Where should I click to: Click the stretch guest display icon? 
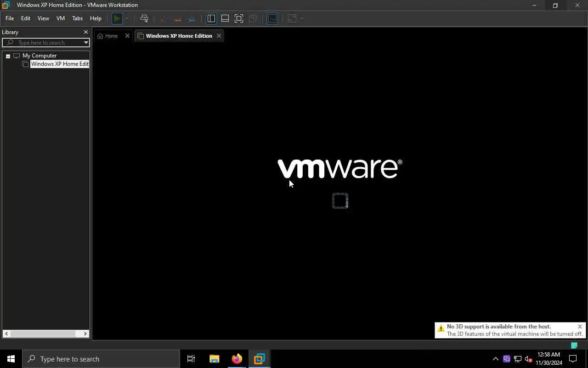click(x=292, y=18)
